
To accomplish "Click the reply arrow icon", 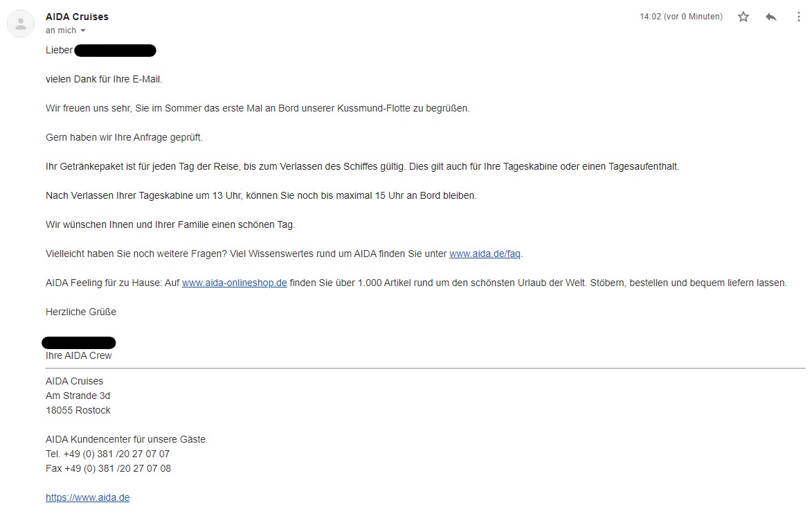I will click(771, 17).
